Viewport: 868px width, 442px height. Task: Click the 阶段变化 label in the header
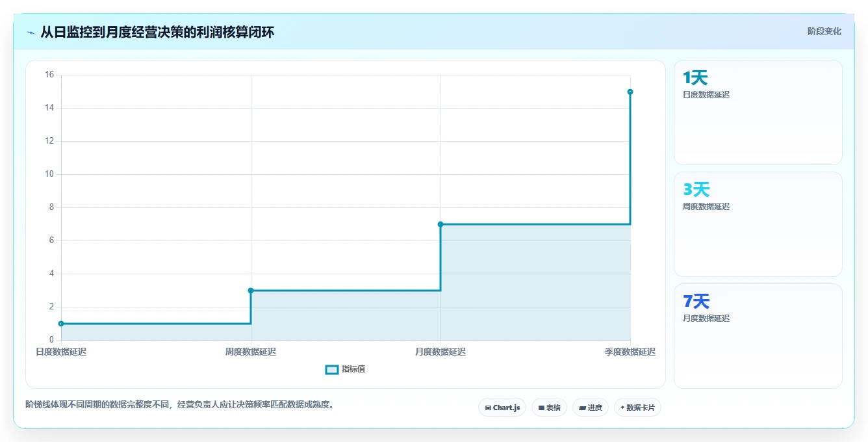point(824,31)
